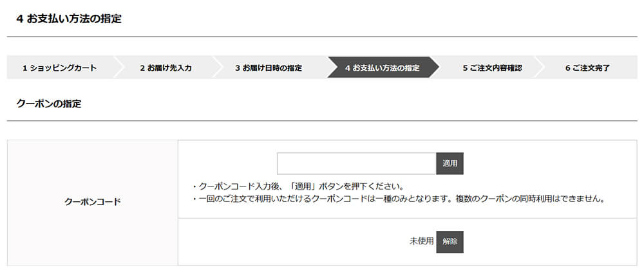Apply the coupon with 適用 button

(x=450, y=164)
